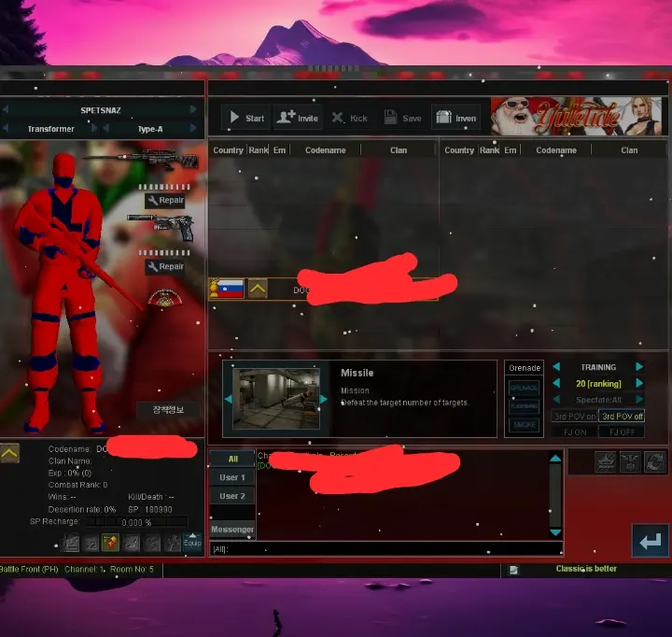Go to next map arrow
Screen dimensions: 672x637
pos(324,400)
